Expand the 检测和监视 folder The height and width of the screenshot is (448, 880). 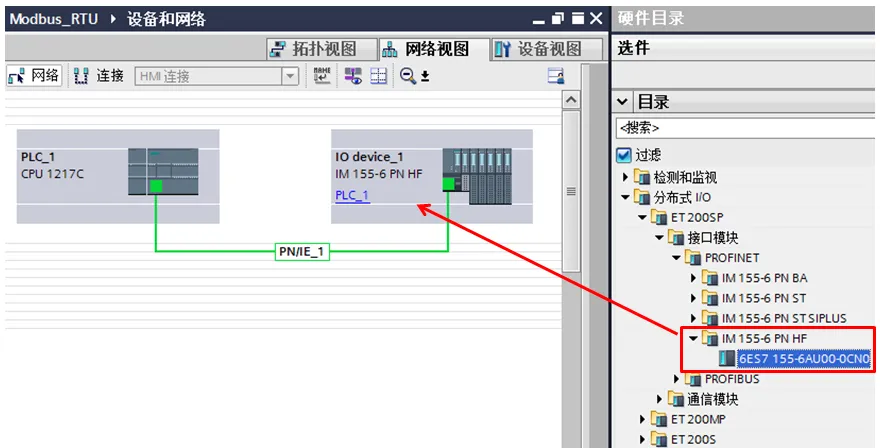coord(625,177)
